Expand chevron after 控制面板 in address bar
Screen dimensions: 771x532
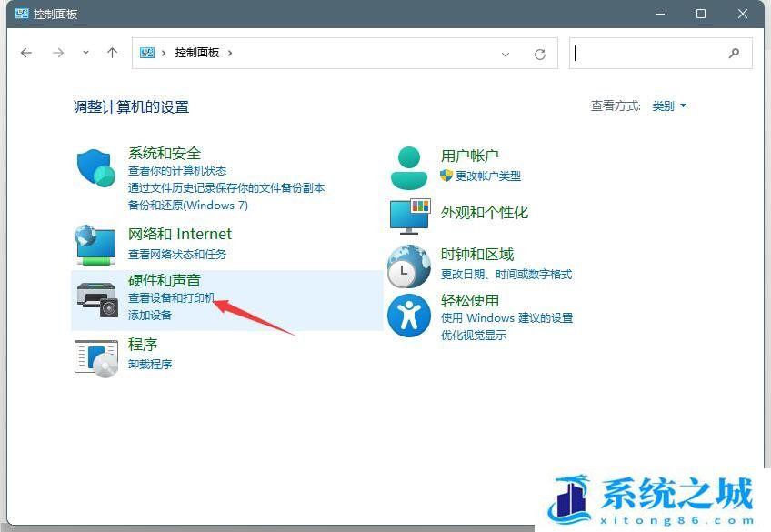point(230,53)
